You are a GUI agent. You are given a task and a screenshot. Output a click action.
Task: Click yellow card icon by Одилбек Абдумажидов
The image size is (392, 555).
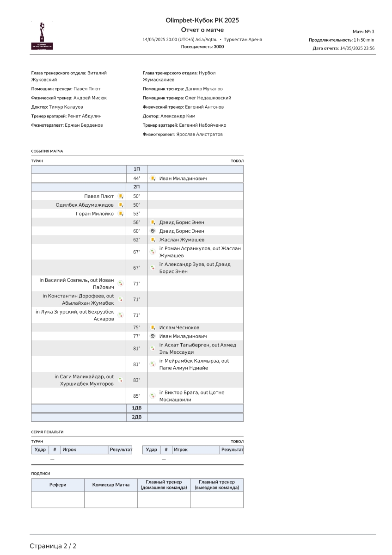tap(121, 205)
